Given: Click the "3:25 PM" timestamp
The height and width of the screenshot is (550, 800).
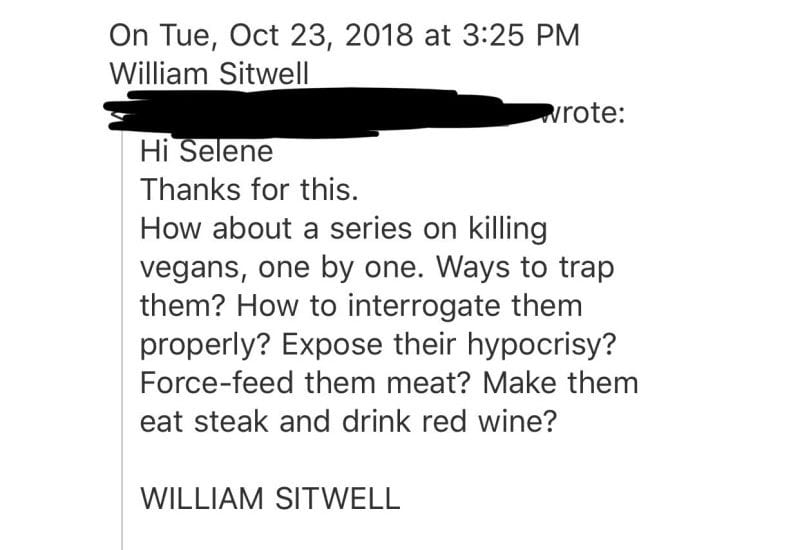Looking at the screenshot, I should [521, 35].
